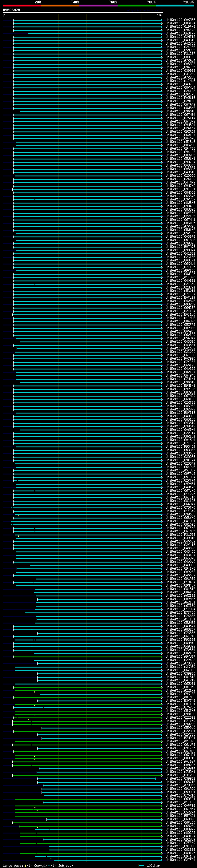The height and width of the screenshot is (868, 197).
Task: Click the orange ~40% identity legend segment
Action: click(60, 6)
